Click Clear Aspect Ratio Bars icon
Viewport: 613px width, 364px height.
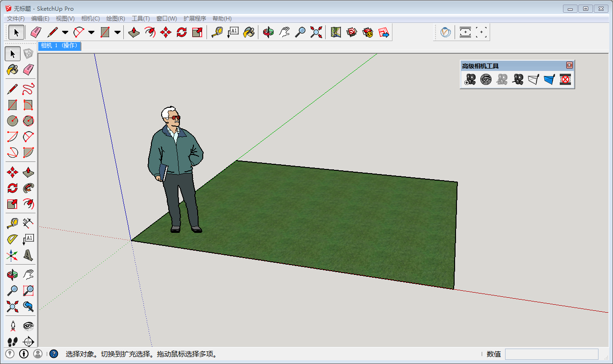pyautogui.click(x=565, y=79)
